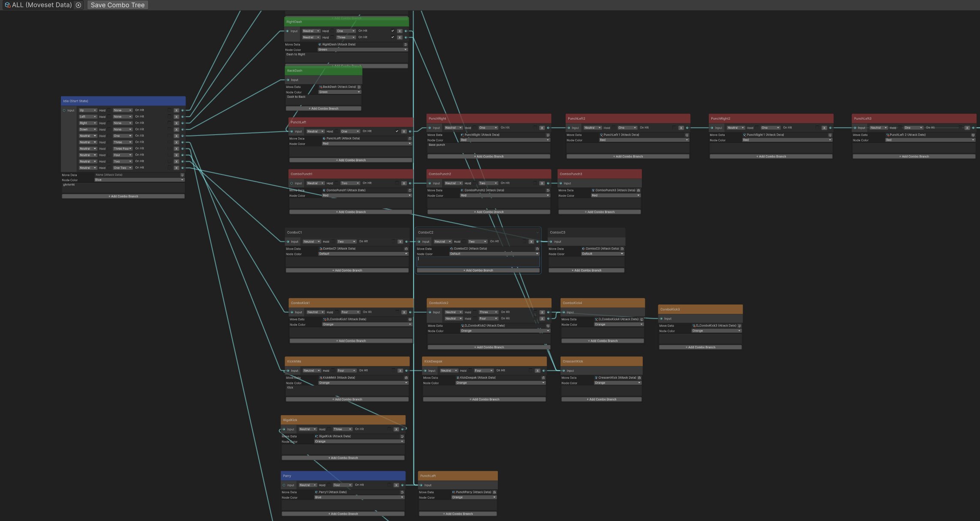The height and width of the screenshot is (521, 980).
Task: Remove the Up branch in Idle node
Action: tap(176, 110)
